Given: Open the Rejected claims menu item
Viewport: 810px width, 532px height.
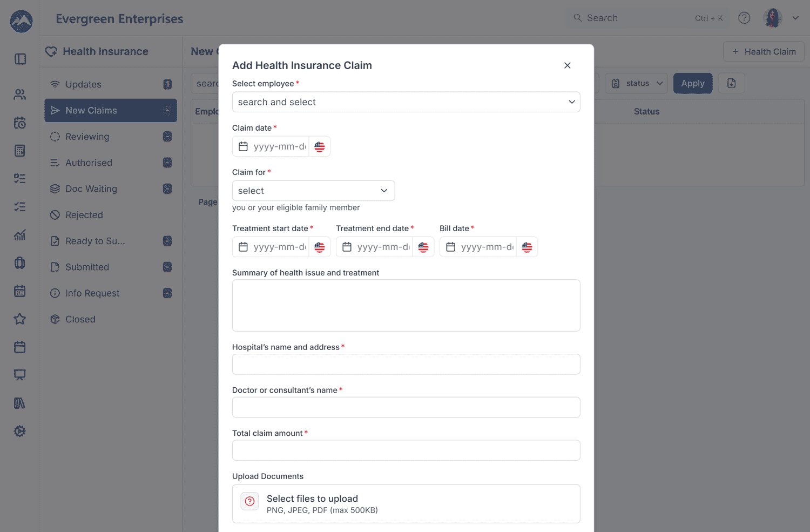Looking at the screenshot, I should 84,215.
